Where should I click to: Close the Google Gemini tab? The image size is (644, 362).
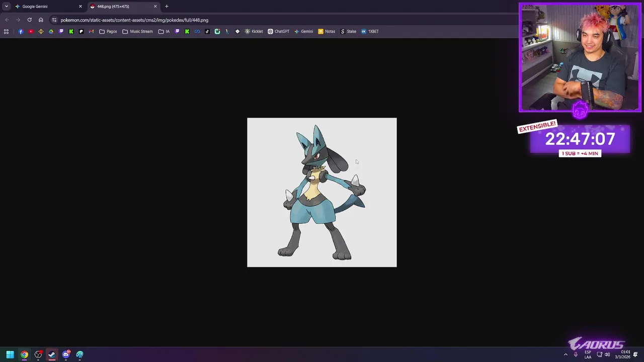[80, 7]
